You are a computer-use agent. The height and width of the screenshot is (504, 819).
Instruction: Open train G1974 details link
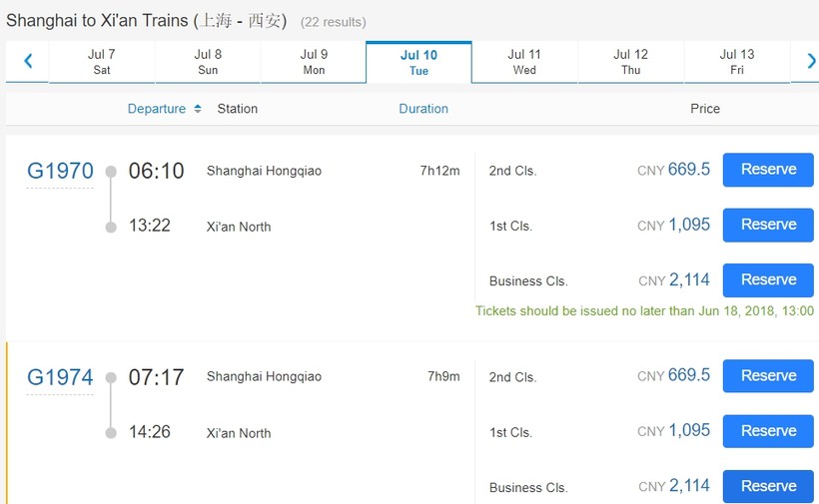60,377
